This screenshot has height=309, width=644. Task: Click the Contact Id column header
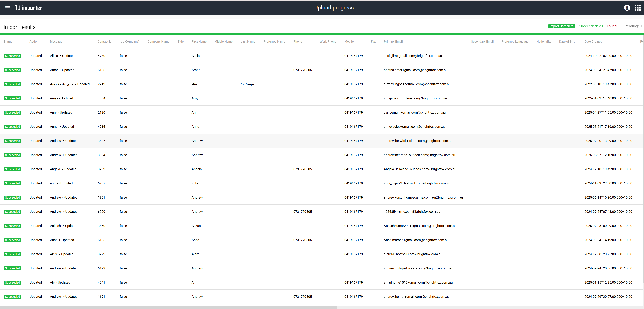tap(105, 41)
